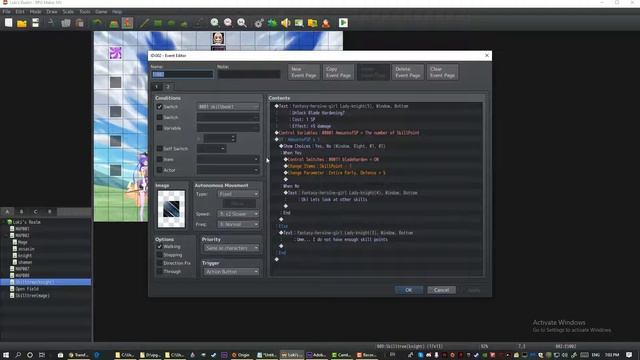Click the New Event Page button
Screen dimensions: 640x360
304,72
